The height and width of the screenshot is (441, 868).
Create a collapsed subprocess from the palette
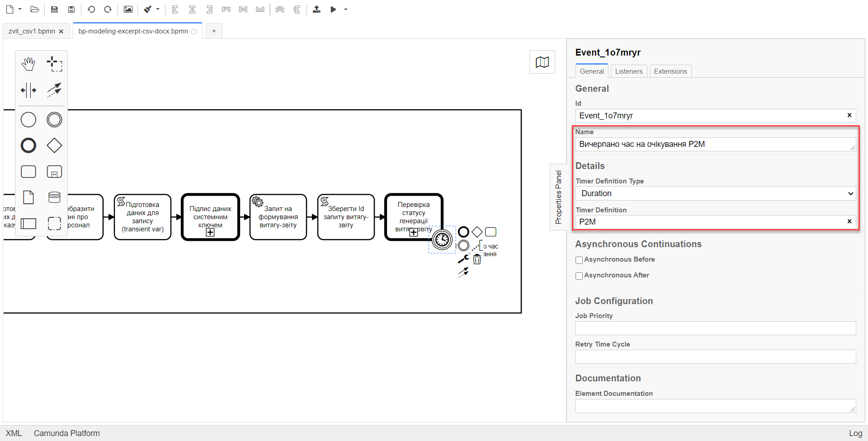pyautogui.click(x=54, y=172)
